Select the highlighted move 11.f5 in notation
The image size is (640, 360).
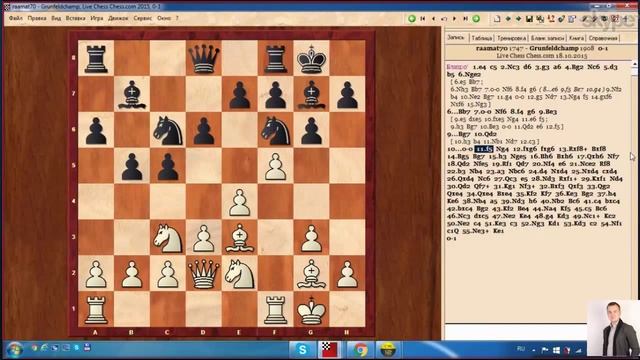tap(484, 149)
